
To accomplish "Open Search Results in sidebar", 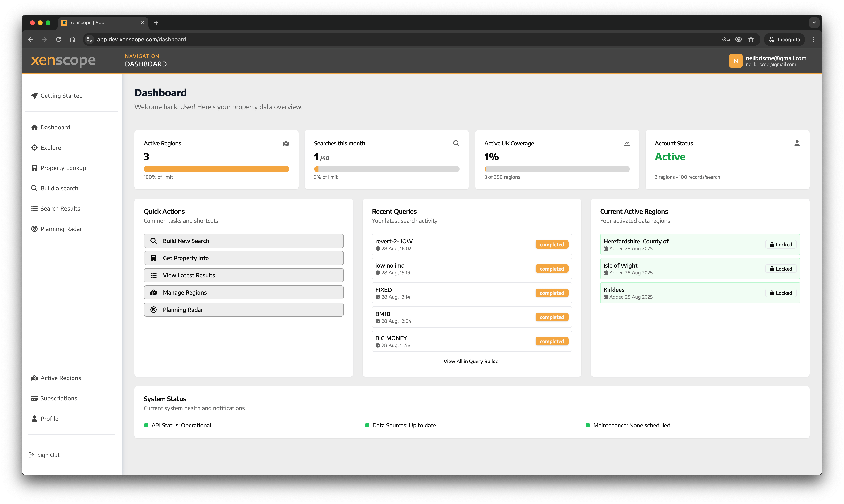I will (x=60, y=208).
